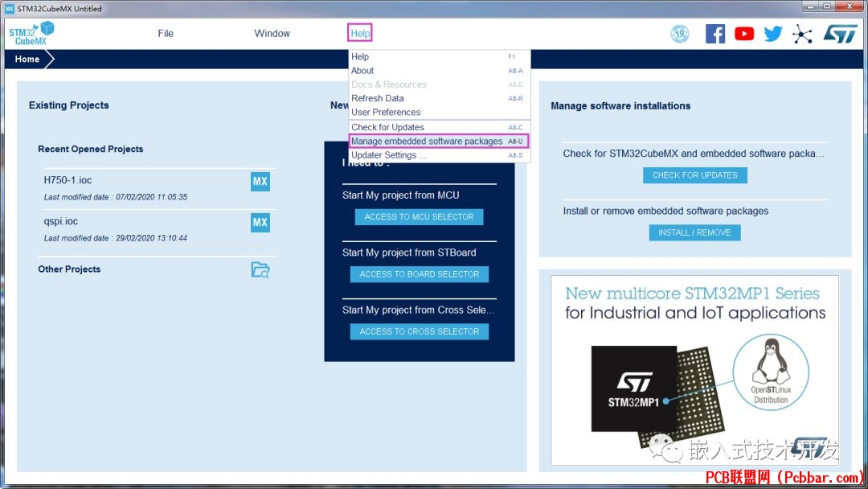
Task: Select About from Help menu
Action: point(440,70)
